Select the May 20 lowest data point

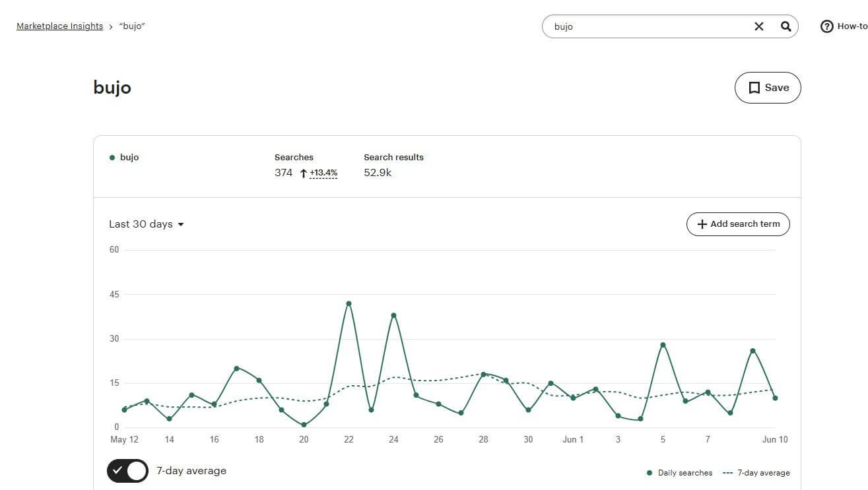(x=304, y=425)
